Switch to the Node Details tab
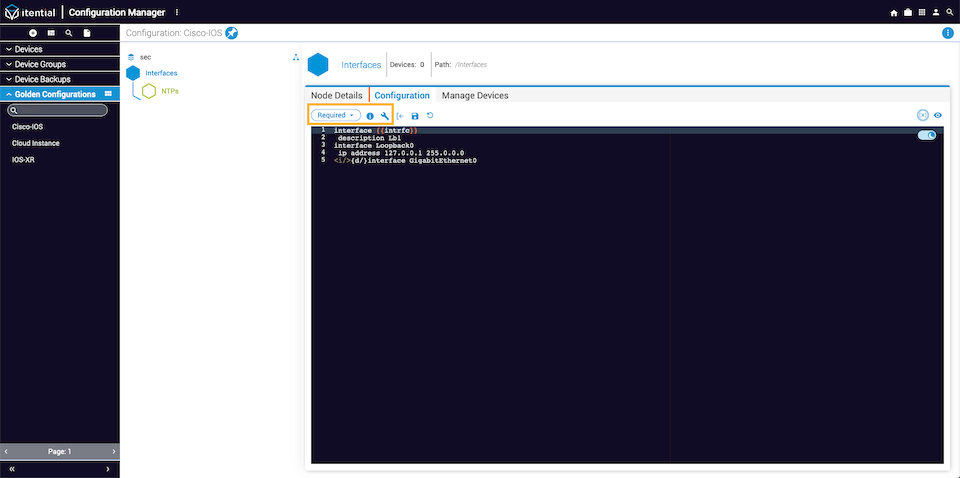 pos(337,95)
